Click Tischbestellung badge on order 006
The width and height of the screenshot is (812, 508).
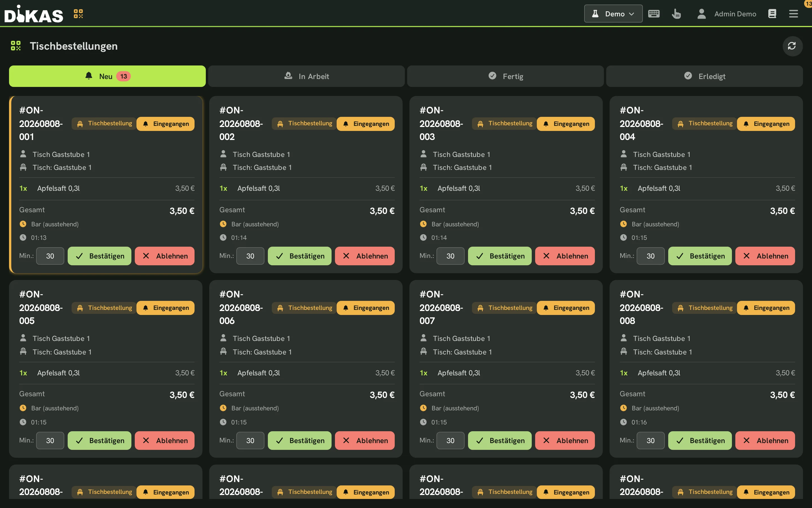(x=304, y=308)
